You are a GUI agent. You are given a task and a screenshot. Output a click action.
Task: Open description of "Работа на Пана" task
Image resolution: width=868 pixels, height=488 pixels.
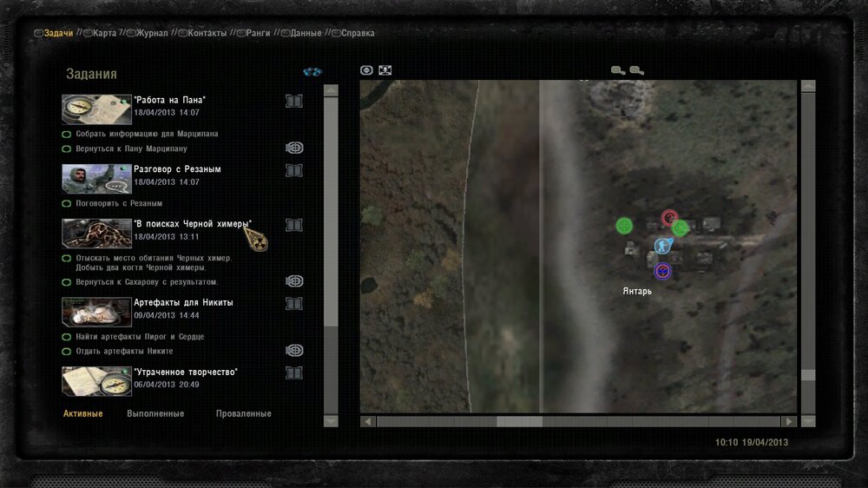point(294,101)
